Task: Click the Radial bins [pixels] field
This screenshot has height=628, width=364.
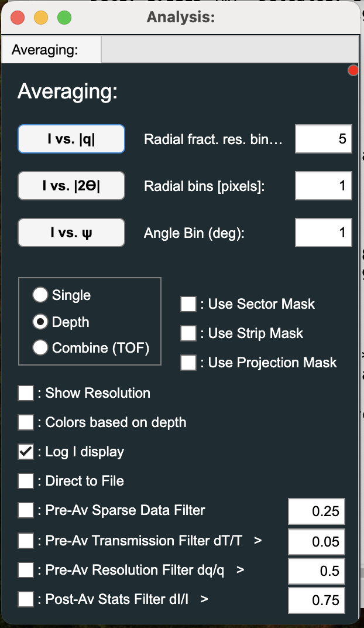Action: pyautogui.click(x=323, y=186)
